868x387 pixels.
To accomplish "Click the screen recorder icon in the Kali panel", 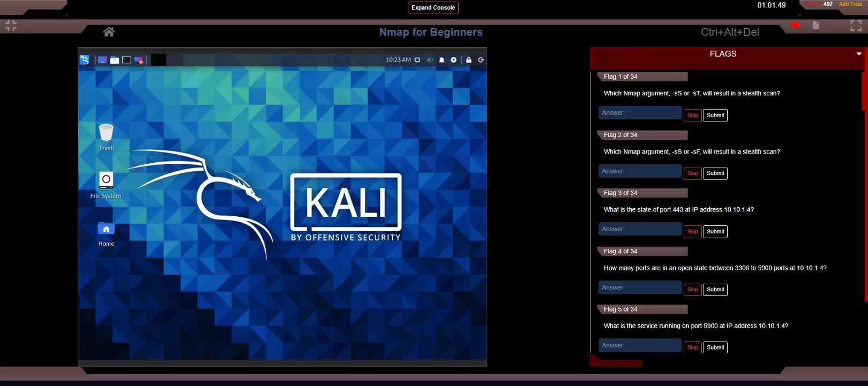I will (139, 60).
